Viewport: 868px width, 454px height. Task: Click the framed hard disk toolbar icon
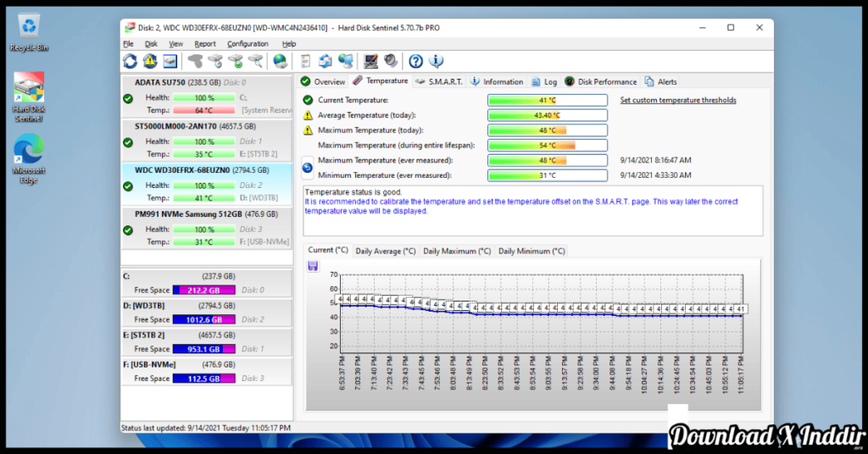[170, 61]
